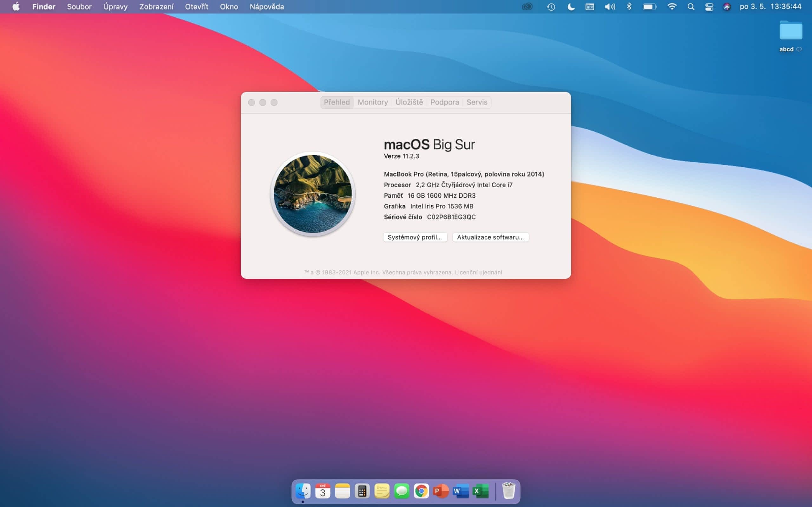Open the Trash in the Dock
Screen dimensions: 812x507
(508, 491)
